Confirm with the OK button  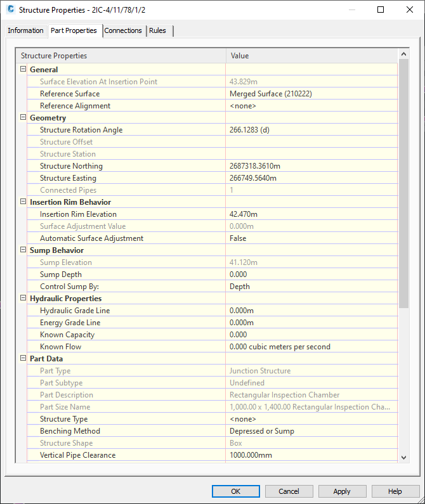[x=236, y=491]
